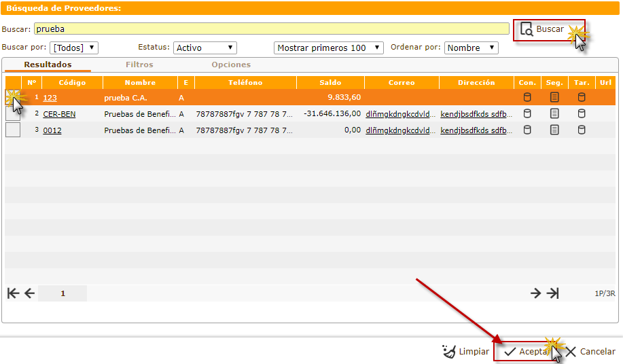
Task: Open Con. icon for CER-BEN row
Action: tap(527, 113)
